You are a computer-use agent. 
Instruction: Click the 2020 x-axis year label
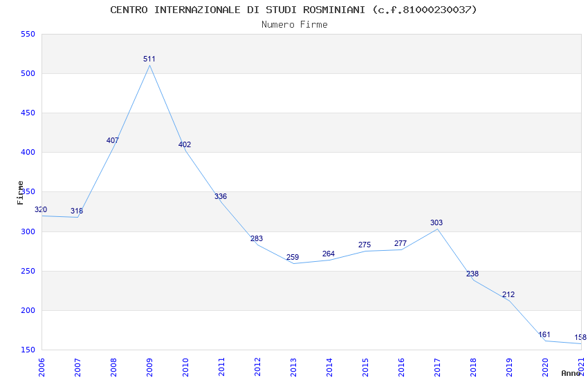point(545,368)
